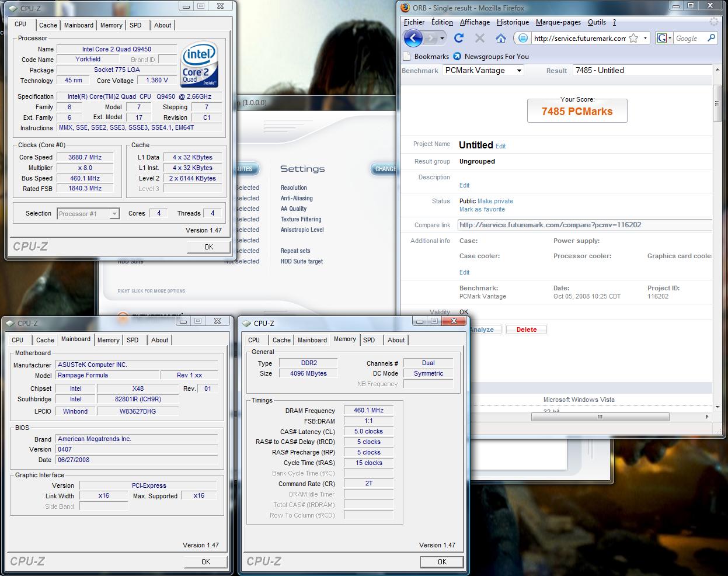Open the Marque-pages menu
The height and width of the screenshot is (576, 728).
(558, 22)
